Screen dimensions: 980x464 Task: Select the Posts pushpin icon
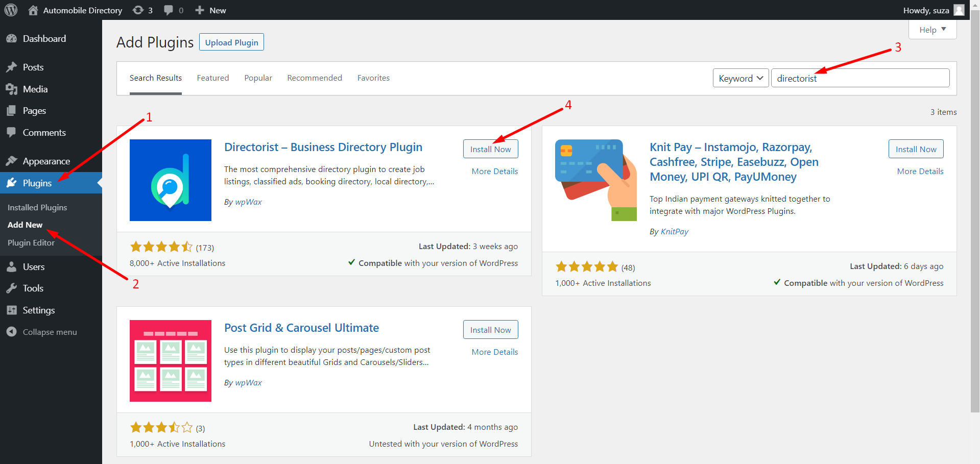pyautogui.click(x=13, y=67)
